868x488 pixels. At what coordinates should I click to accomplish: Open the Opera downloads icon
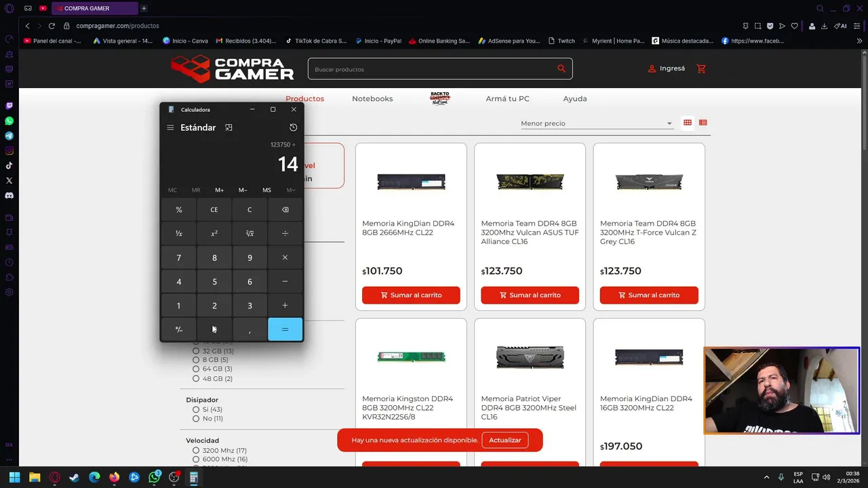click(x=824, y=26)
